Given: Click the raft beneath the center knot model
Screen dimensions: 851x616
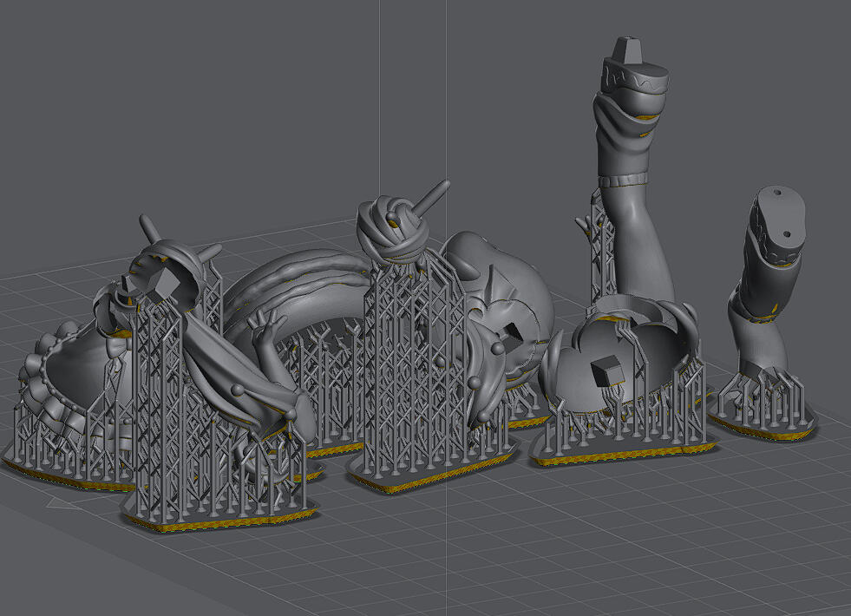Looking at the screenshot, I should (434, 475).
